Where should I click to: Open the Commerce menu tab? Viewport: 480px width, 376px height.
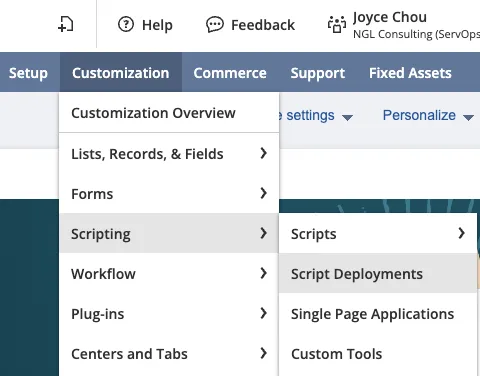[230, 72]
